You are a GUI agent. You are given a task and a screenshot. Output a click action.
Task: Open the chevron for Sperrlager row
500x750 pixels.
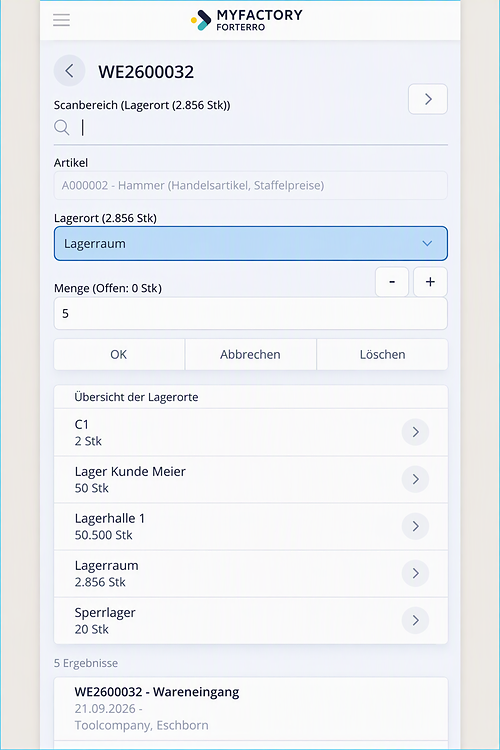[415, 620]
